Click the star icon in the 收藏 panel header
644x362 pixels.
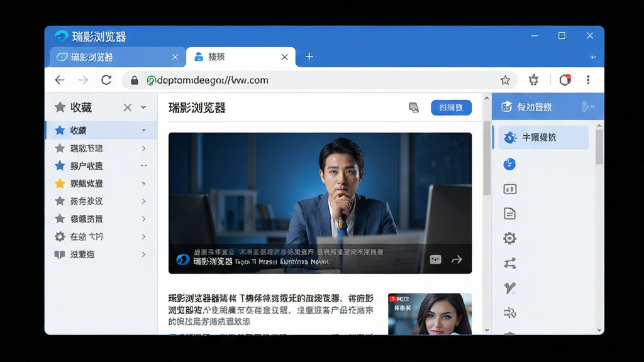coord(60,107)
